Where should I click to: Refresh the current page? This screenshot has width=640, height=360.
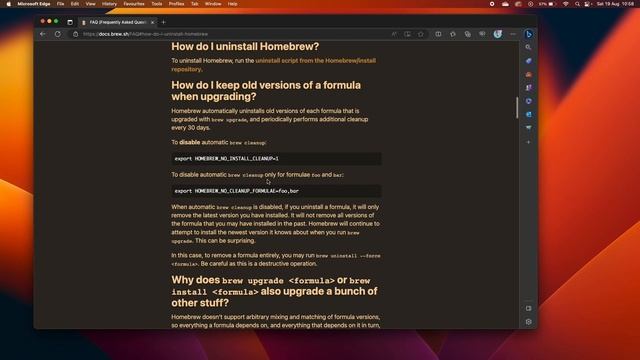58,34
